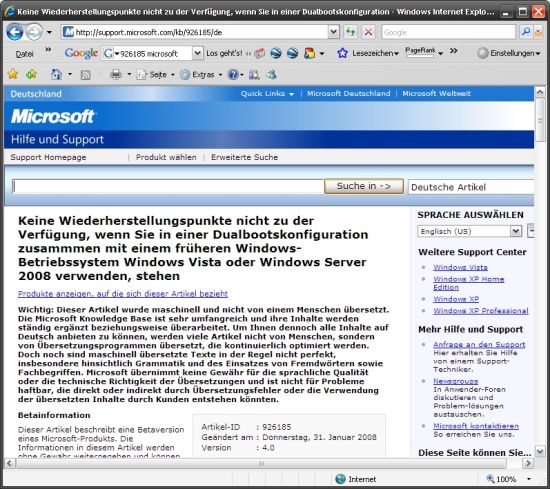The image size is (550, 489).
Task: Click the support search text field
Action: click(x=168, y=186)
